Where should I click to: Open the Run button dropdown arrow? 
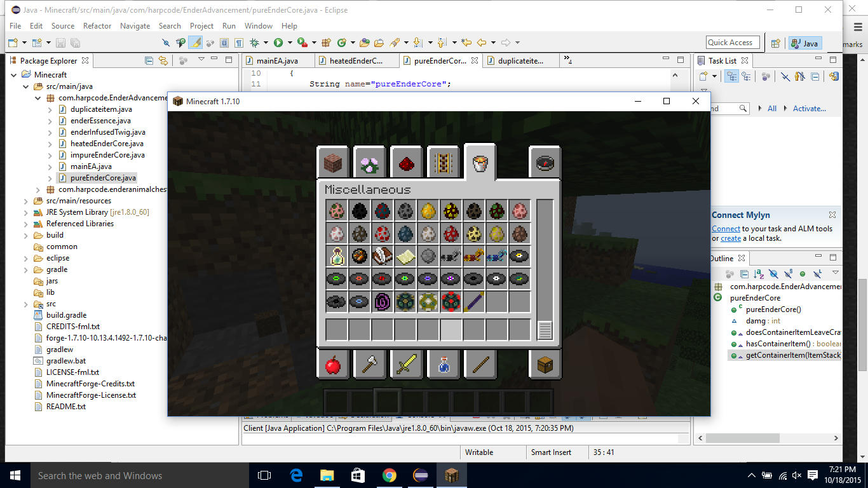pos(289,43)
